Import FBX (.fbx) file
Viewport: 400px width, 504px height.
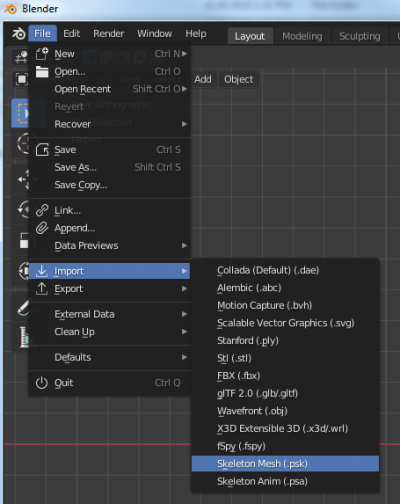285,376
